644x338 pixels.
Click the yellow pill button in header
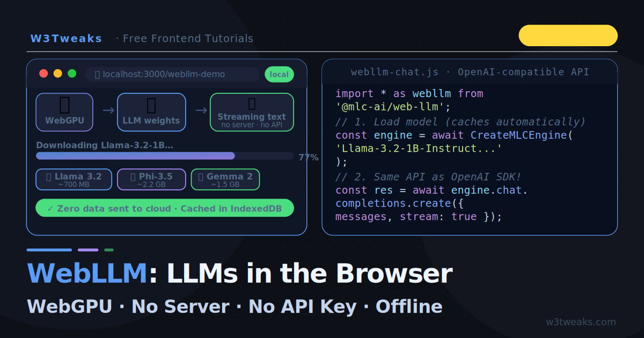coord(568,35)
